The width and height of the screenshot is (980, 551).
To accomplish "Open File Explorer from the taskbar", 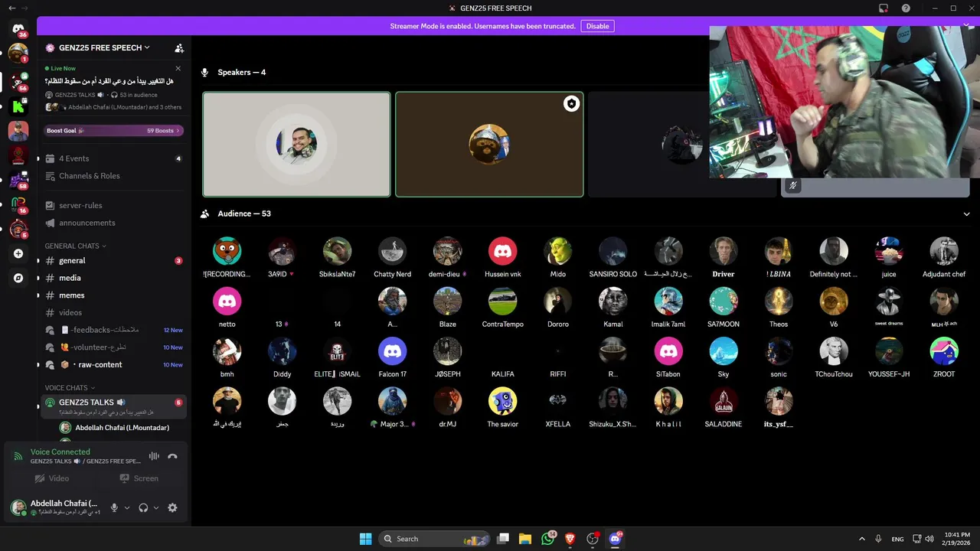I will 525,539.
